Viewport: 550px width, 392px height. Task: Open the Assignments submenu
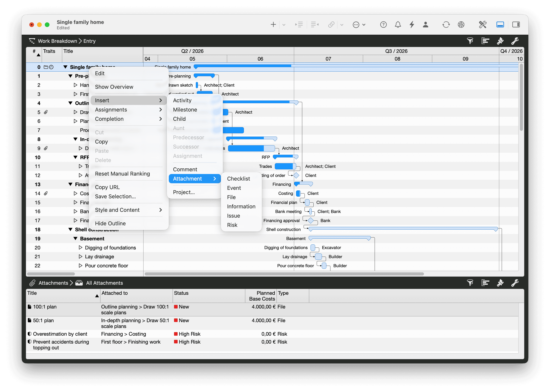pyautogui.click(x=129, y=110)
